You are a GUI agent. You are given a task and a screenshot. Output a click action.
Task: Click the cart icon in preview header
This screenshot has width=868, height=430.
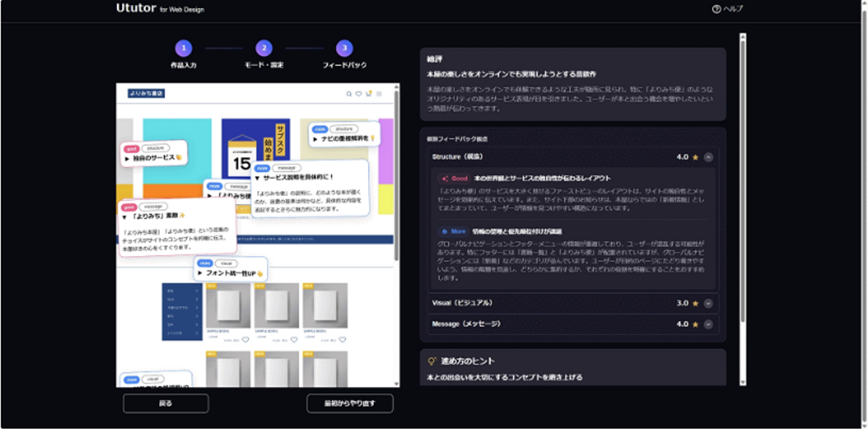coord(368,93)
